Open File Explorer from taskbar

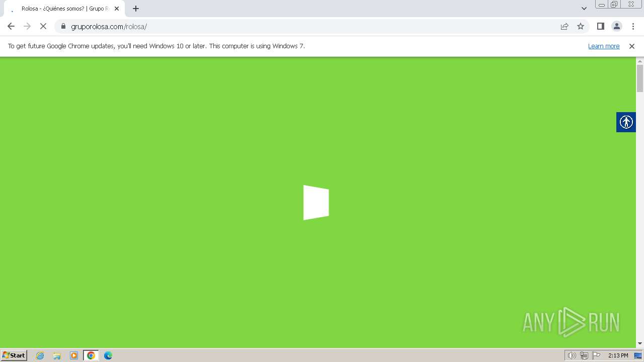tap(57, 355)
